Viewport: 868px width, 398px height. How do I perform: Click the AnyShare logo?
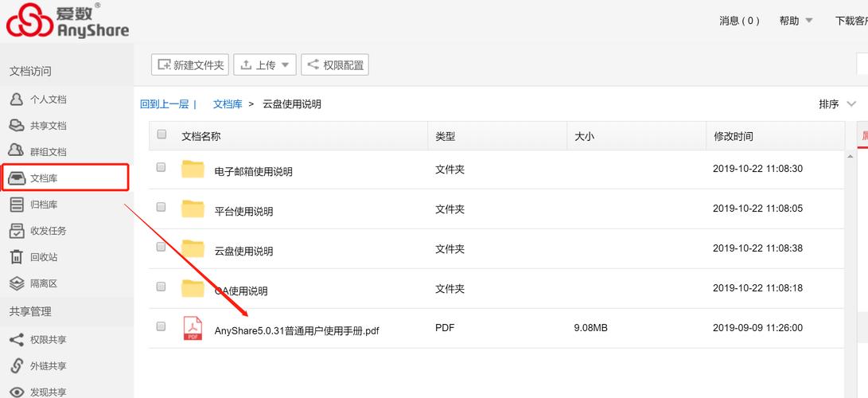68,21
